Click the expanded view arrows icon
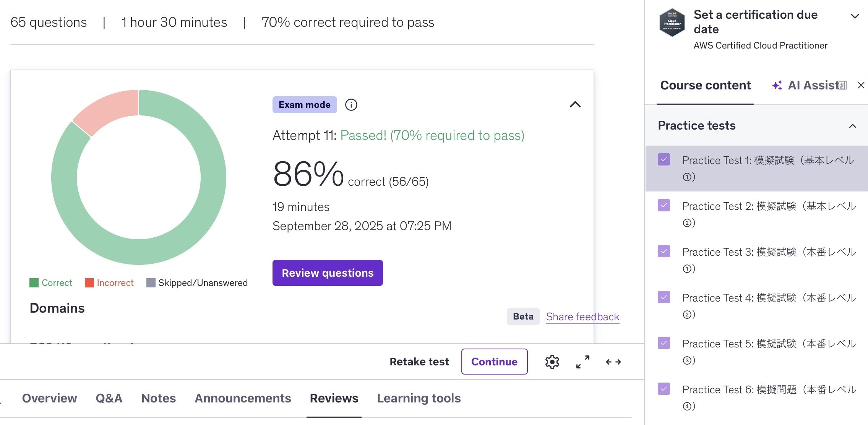The width and height of the screenshot is (868, 425). (613, 362)
